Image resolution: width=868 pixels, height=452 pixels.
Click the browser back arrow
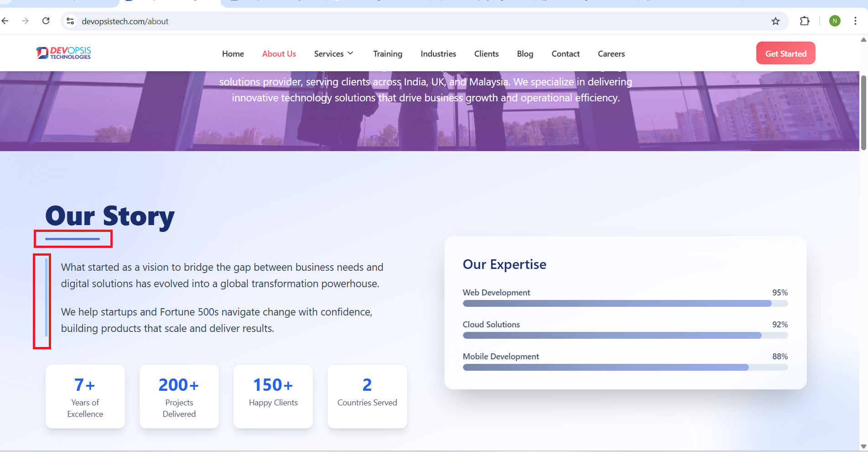tap(5, 21)
